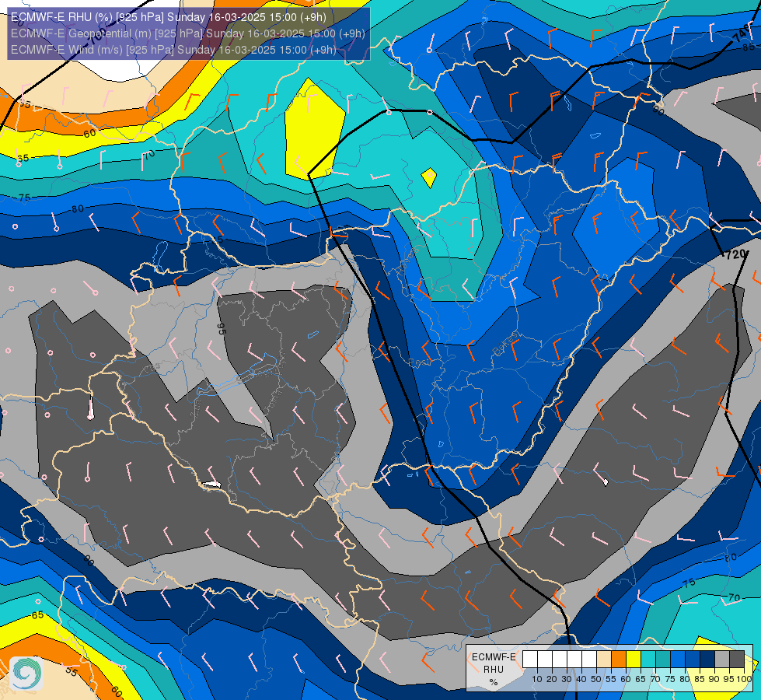Click the 720 geopotential contour label
The image size is (761, 700).
(736, 254)
